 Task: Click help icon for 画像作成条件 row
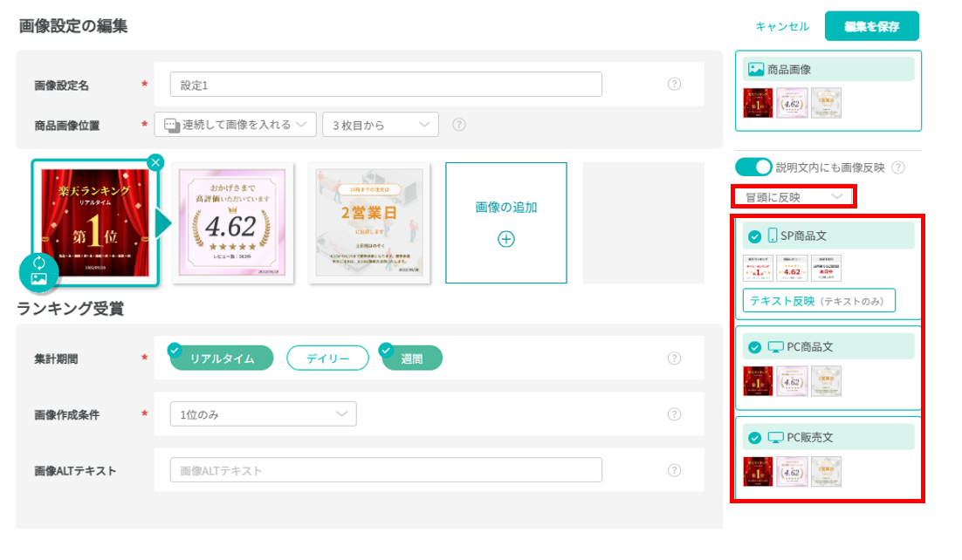point(674,414)
